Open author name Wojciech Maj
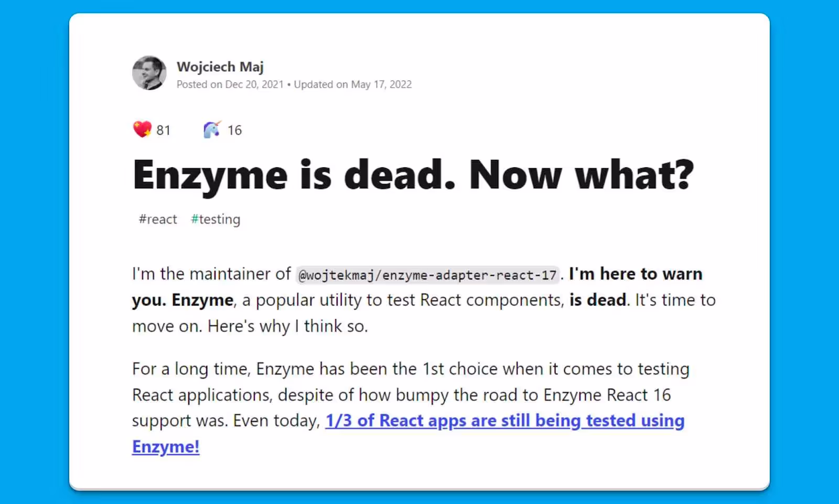The height and width of the screenshot is (504, 839). (x=220, y=67)
